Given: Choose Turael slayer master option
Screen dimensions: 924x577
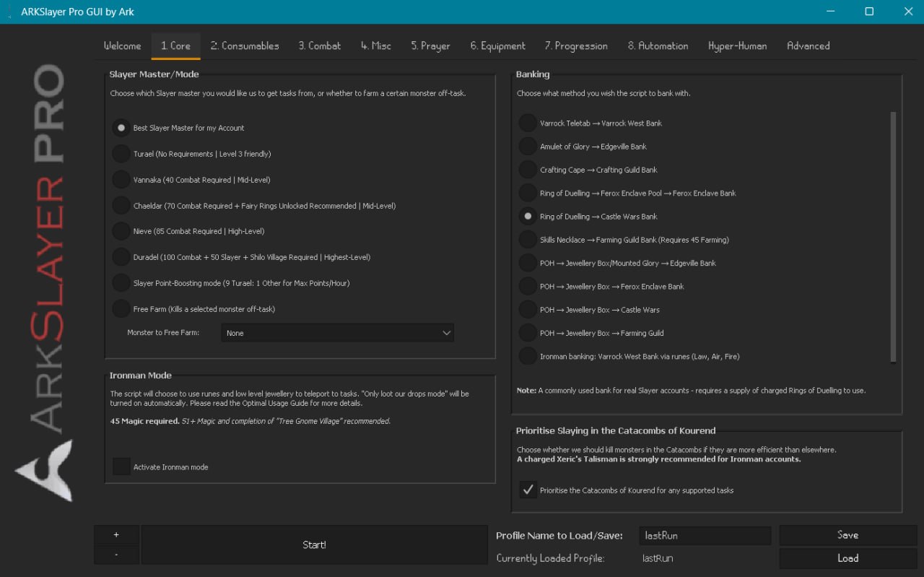Looking at the screenshot, I should (x=121, y=154).
